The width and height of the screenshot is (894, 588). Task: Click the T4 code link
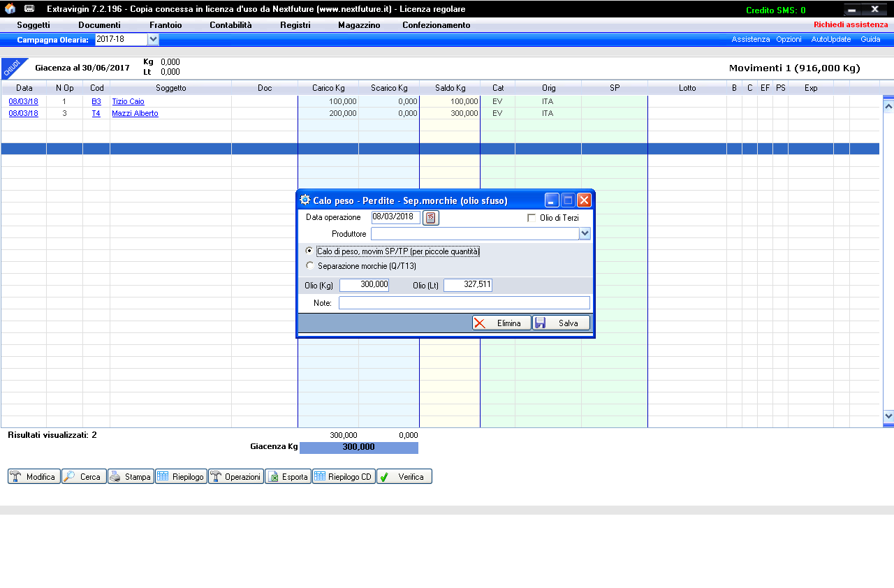coord(96,113)
